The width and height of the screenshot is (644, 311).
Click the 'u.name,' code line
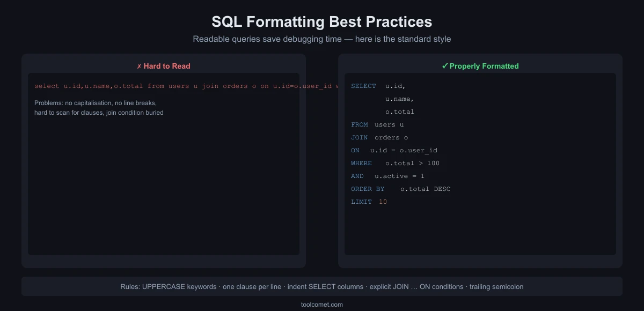tap(400, 99)
